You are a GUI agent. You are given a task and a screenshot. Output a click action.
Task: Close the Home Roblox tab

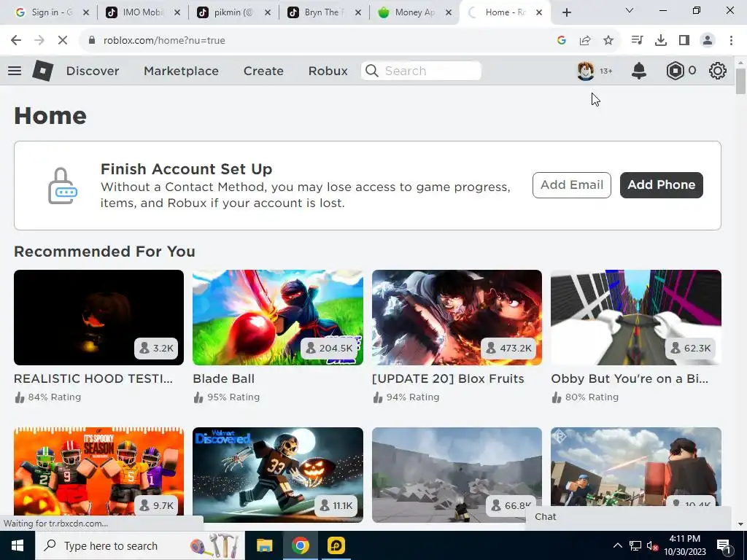coord(539,13)
